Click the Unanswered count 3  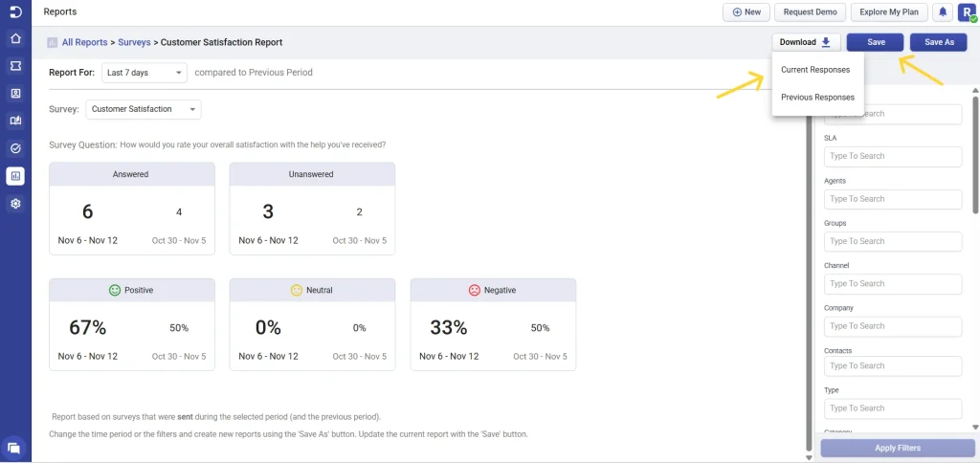pos(268,211)
